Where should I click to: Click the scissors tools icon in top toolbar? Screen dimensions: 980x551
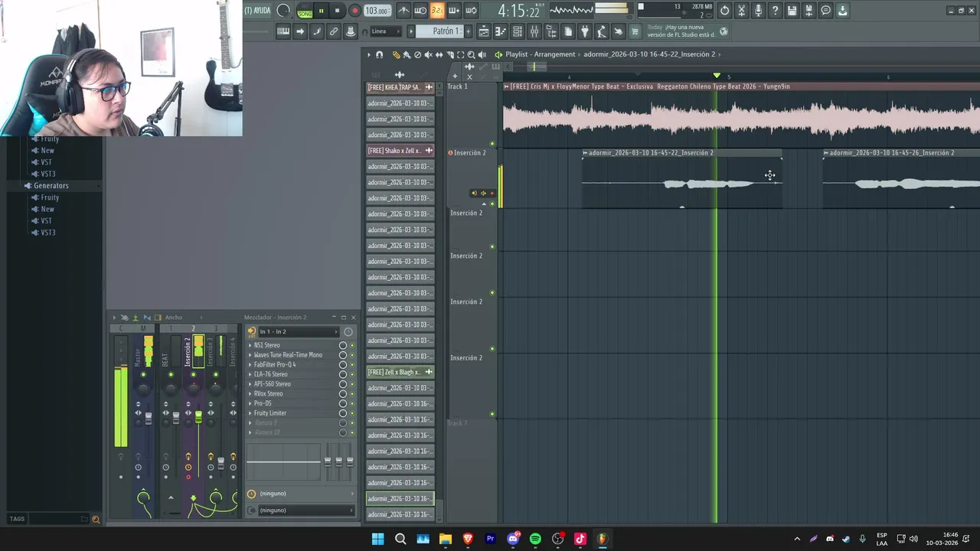pyautogui.click(x=741, y=11)
